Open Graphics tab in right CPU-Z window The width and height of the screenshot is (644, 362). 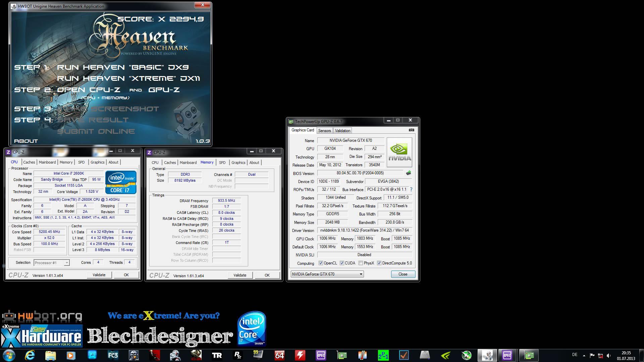coord(238,163)
